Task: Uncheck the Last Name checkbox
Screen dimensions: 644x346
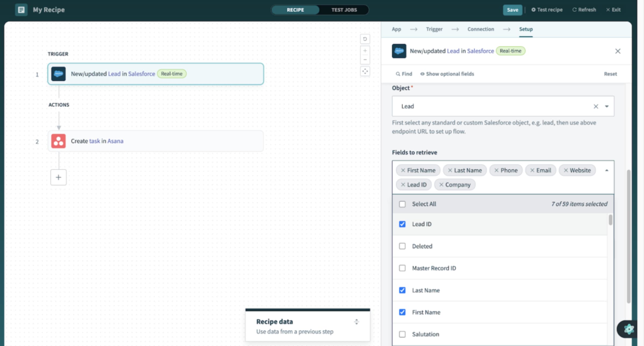Action: [x=402, y=290]
